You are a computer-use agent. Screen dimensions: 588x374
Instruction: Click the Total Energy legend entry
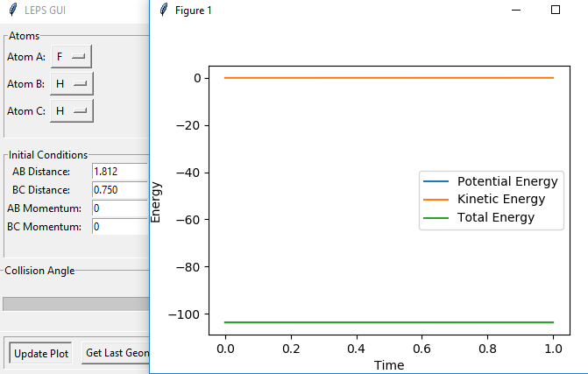pos(495,217)
